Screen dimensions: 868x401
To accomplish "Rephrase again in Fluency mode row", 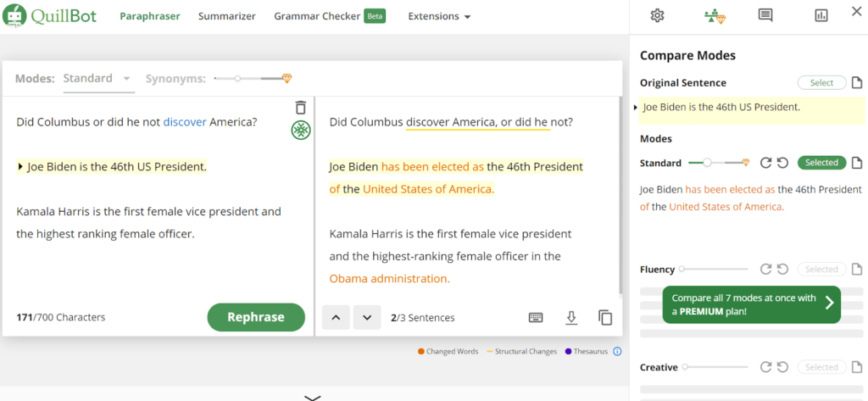I will 765,270.
